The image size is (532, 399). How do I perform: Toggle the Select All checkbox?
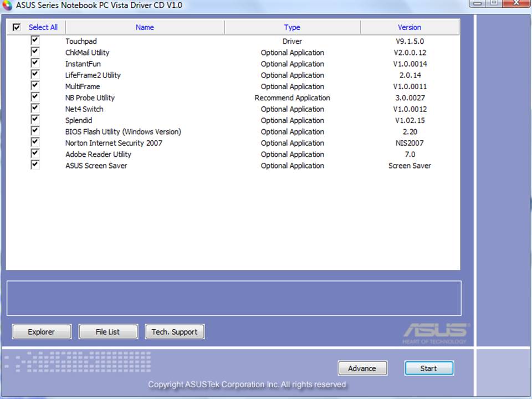tap(16, 27)
